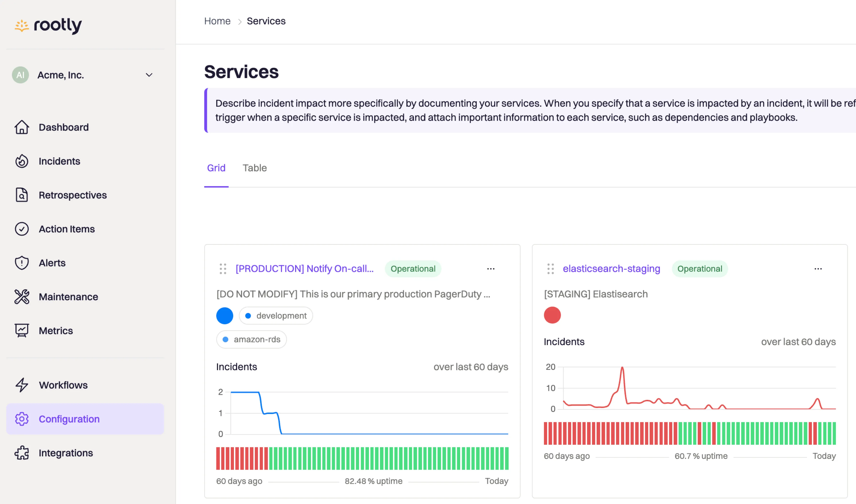Click the development environment tag

coord(275,316)
